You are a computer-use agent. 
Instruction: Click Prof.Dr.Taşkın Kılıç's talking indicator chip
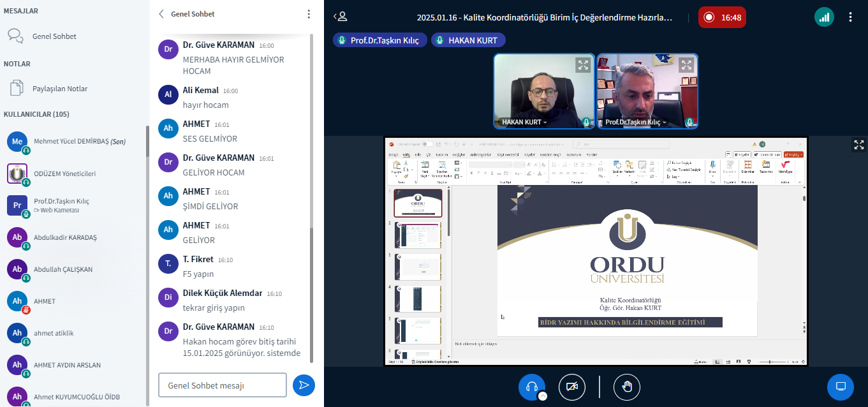click(x=380, y=40)
